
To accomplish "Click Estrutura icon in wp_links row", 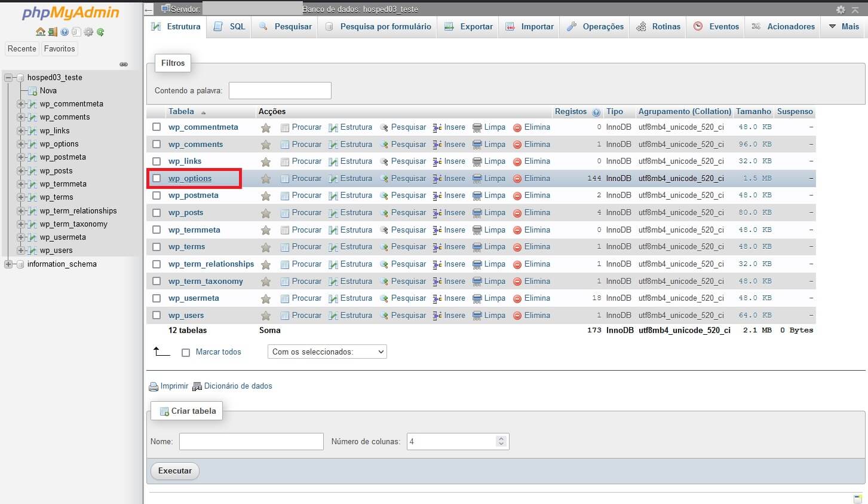I will coord(333,161).
